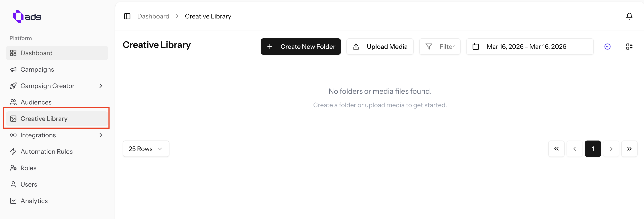Select the Analytics chart icon

click(13, 201)
